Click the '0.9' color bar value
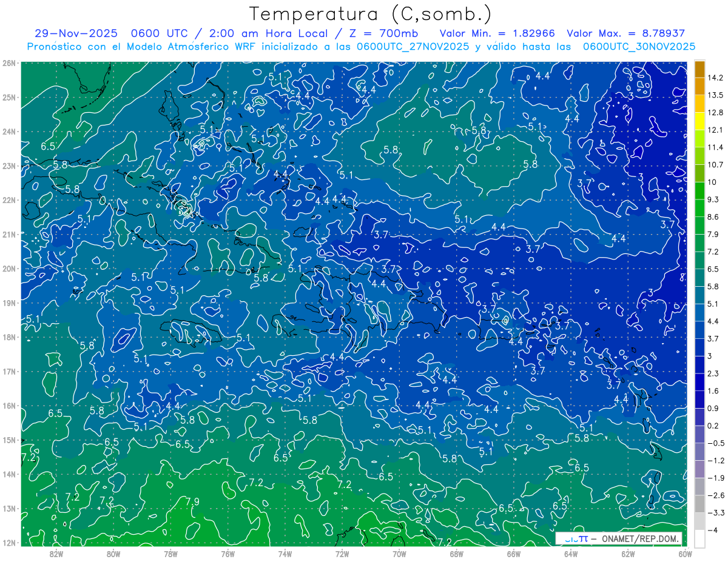728x562 pixels. [x=714, y=409]
